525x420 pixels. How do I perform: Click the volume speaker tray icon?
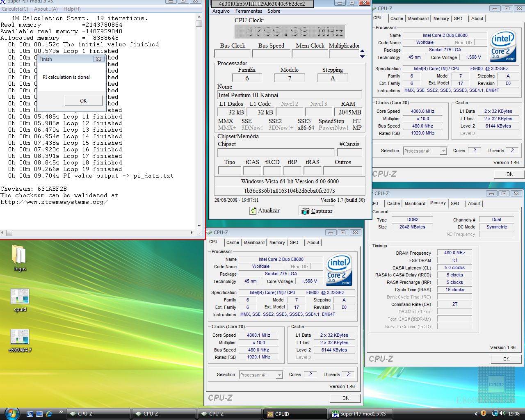(x=502, y=413)
